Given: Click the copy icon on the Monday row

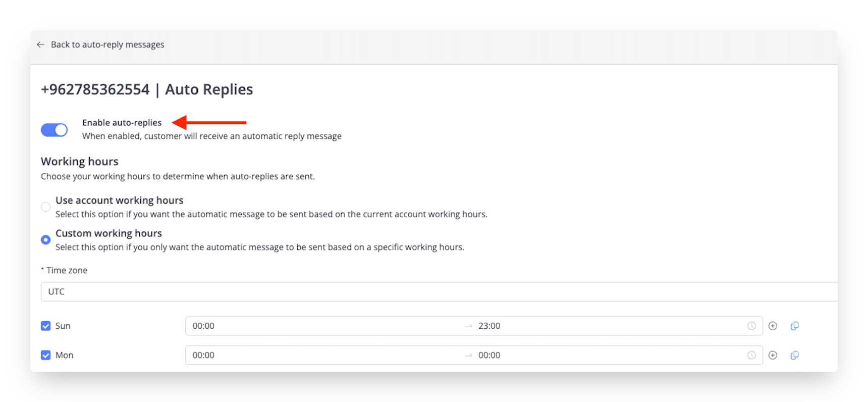Looking at the screenshot, I should tap(795, 355).
